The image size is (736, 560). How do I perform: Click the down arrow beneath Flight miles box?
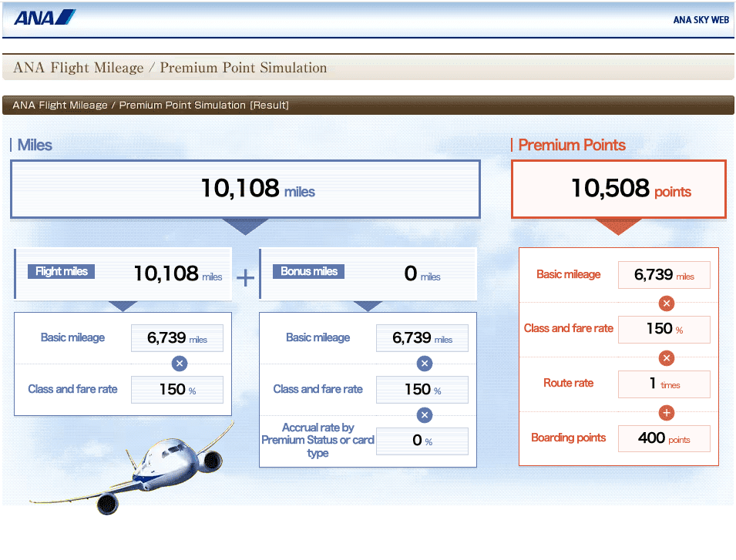[x=123, y=306]
